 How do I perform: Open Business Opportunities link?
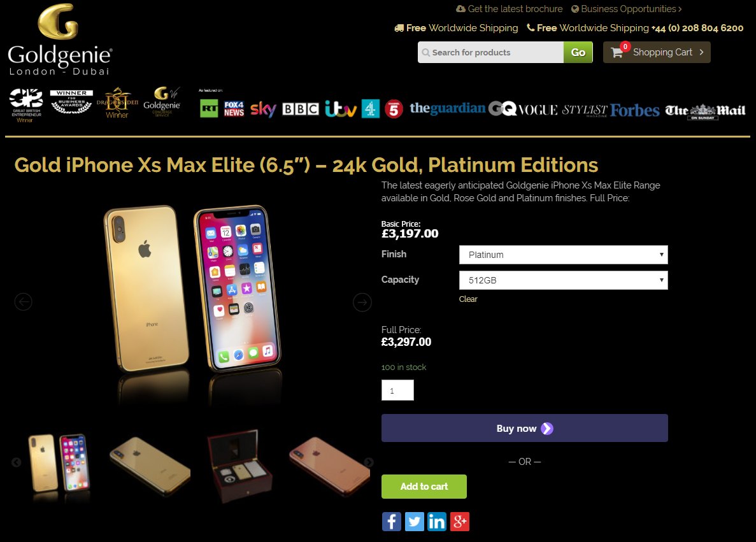pyautogui.click(x=626, y=9)
